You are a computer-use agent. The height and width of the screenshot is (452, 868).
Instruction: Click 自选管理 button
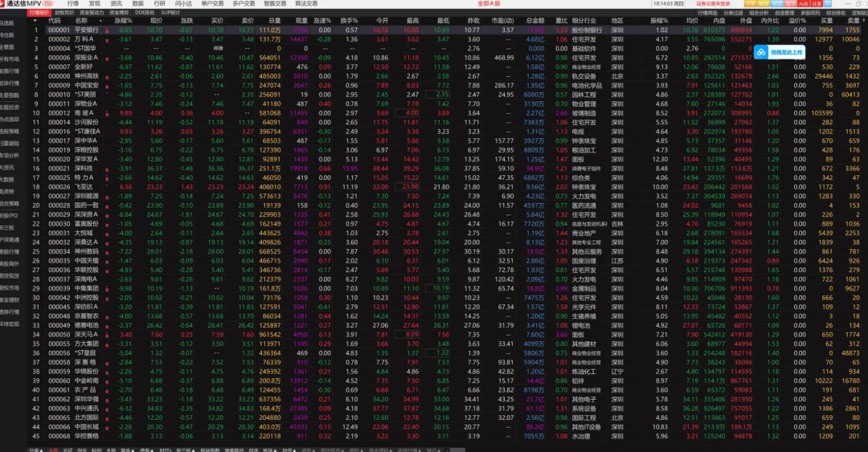coord(784,13)
